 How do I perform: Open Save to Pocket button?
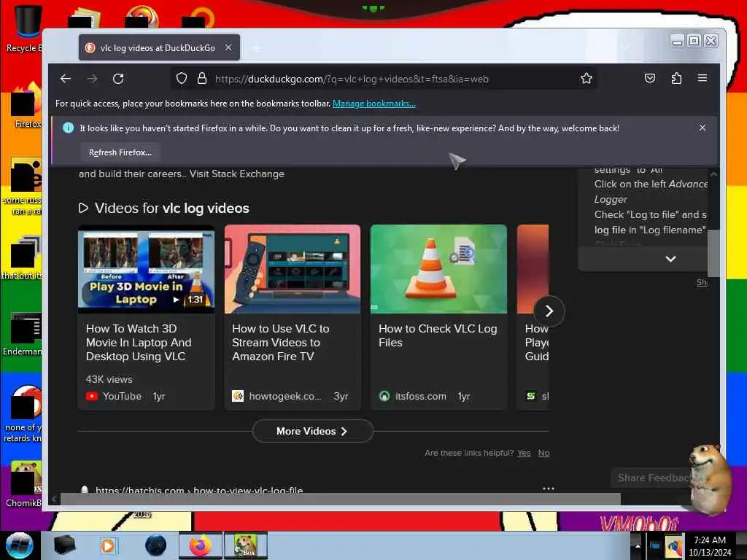point(650,78)
